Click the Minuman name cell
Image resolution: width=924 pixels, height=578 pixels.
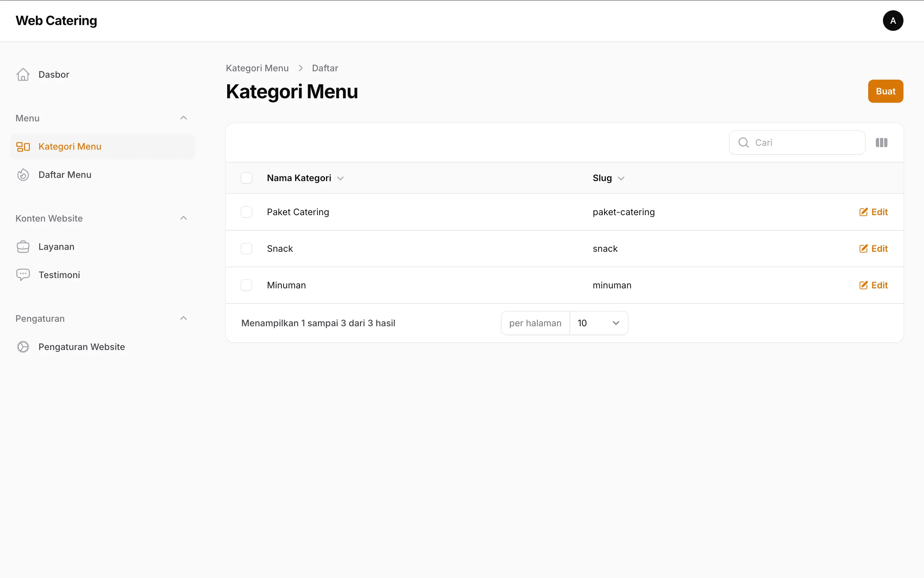coord(287,285)
